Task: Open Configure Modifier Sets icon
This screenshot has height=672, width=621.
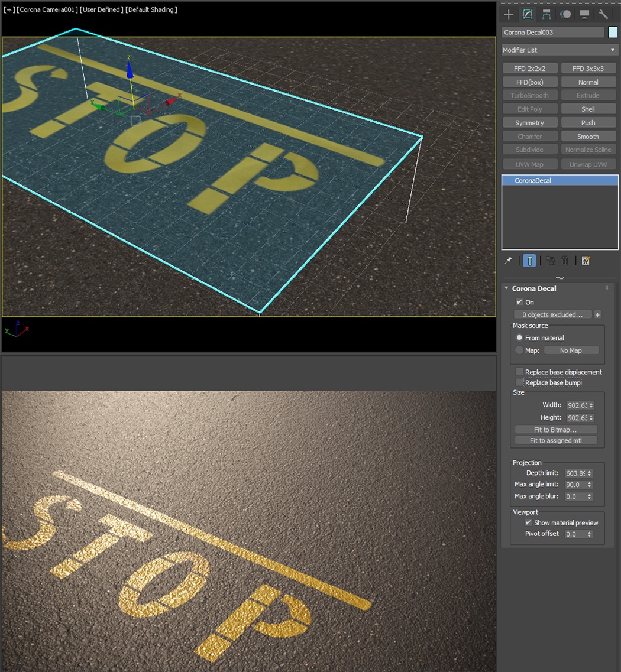Action: [586, 261]
